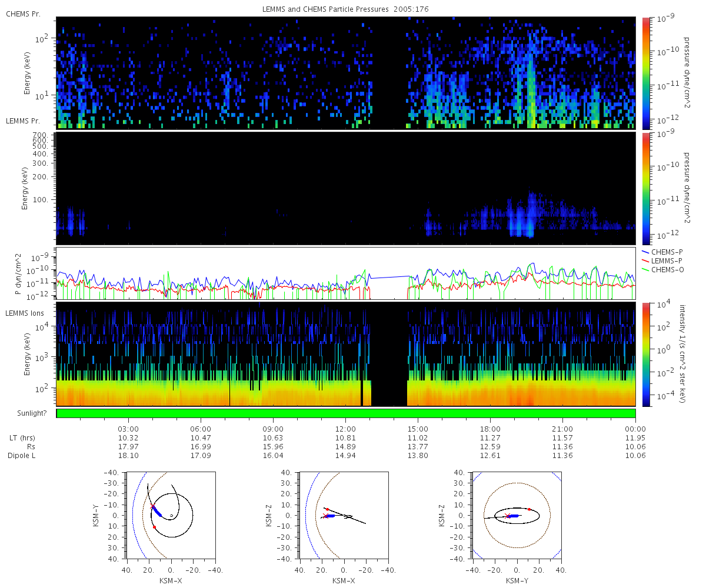The width and height of the screenshot is (706, 588).
Task: Click the KSM-X versus KSM-Y orbit plot
Action: 171,515
